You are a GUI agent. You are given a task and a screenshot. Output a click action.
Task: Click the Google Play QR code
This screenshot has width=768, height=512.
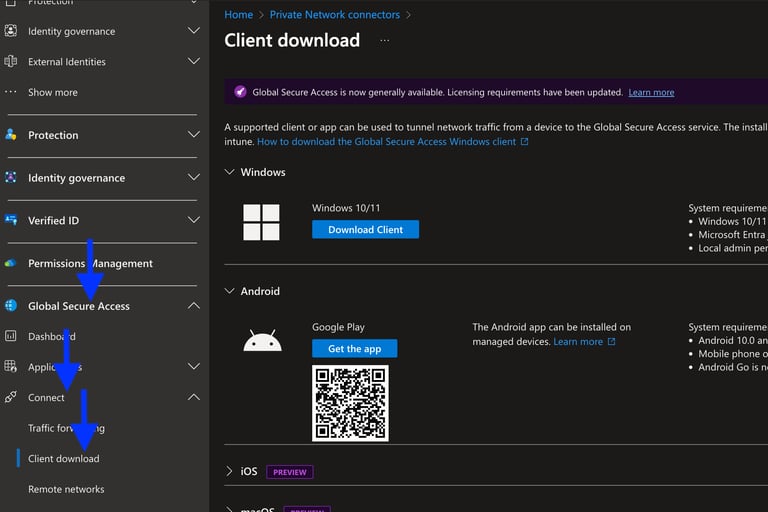click(x=350, y=403)
